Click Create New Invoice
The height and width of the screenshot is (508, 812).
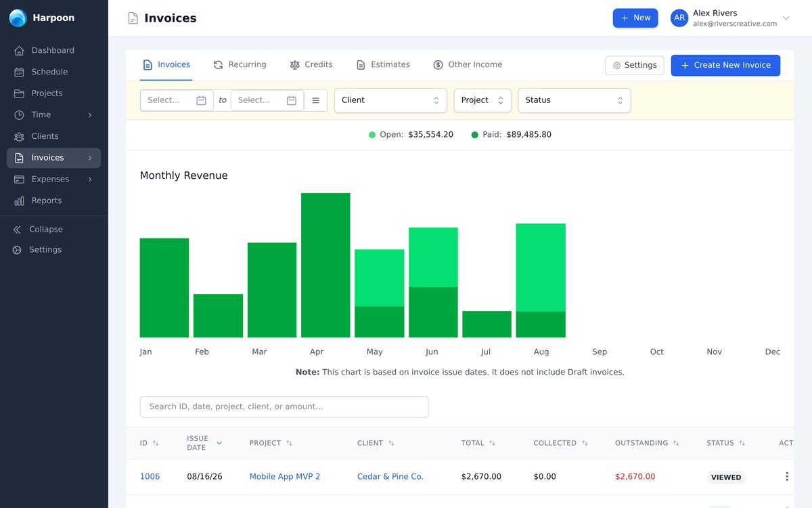point(725,65)
